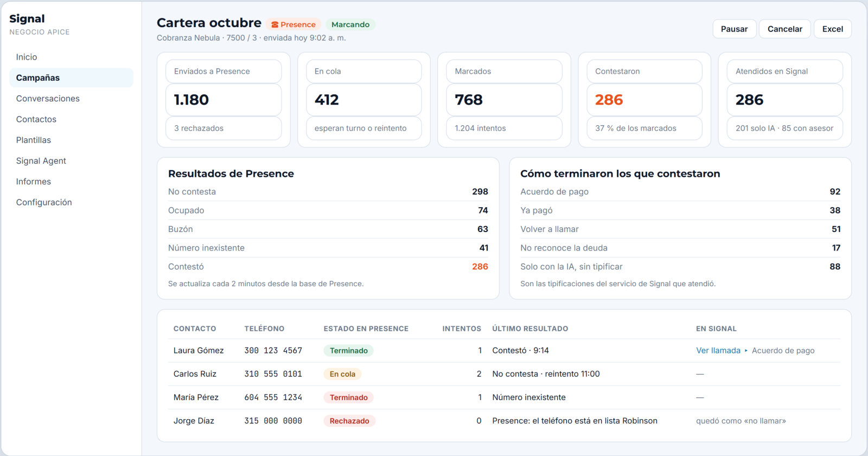Select the Jorge Díaz contact name

click(x=194, y=421)
